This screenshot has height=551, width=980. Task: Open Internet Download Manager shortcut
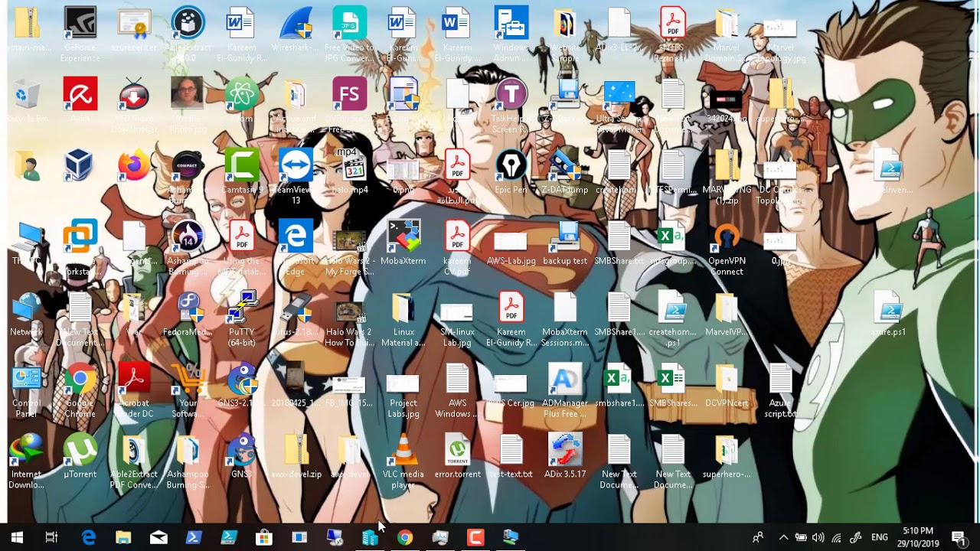27,450
